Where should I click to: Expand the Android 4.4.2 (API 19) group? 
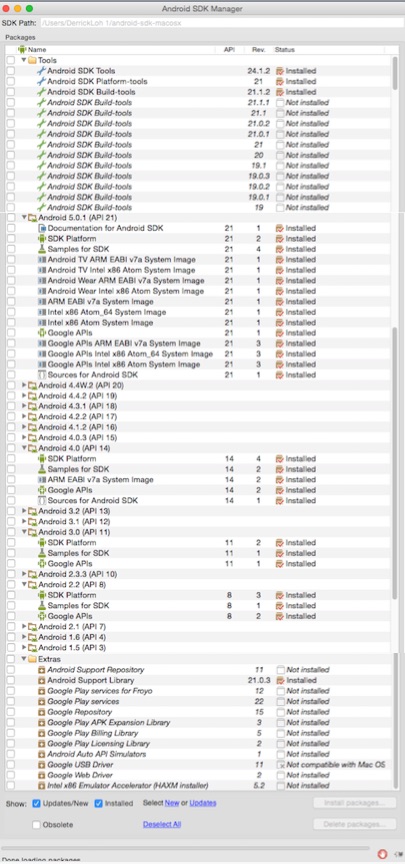(24, 396)
